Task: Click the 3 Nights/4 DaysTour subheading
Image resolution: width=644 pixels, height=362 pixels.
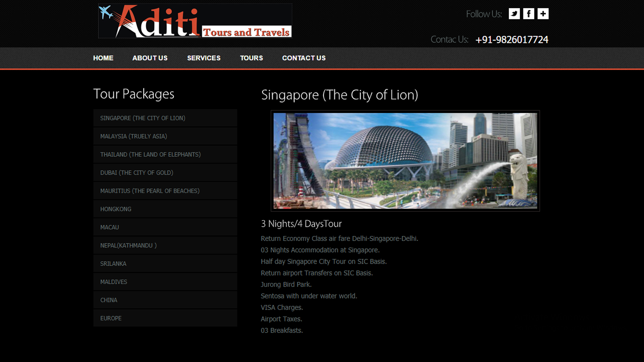Action: pos(301,224)
